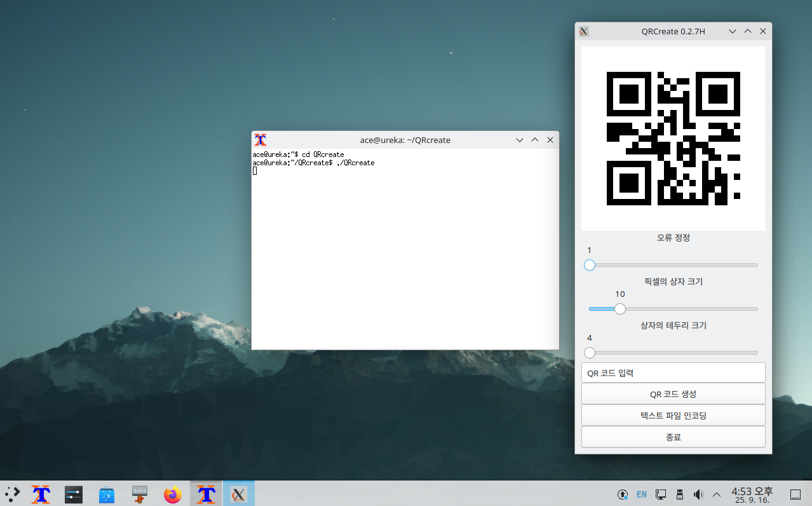This screenshot has width=812, height=506.
Task: Click the volume icon in system tray
Action: coord(698,494)
